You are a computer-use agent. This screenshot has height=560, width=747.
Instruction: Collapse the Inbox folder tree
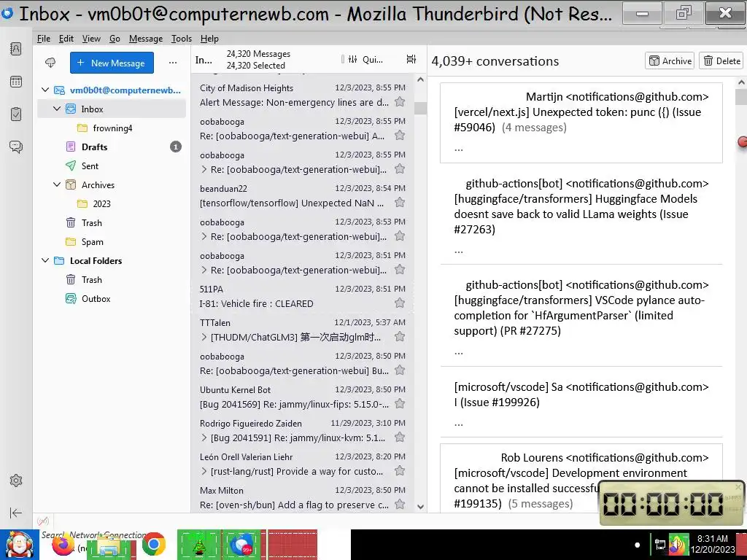(x=57, y=109)
